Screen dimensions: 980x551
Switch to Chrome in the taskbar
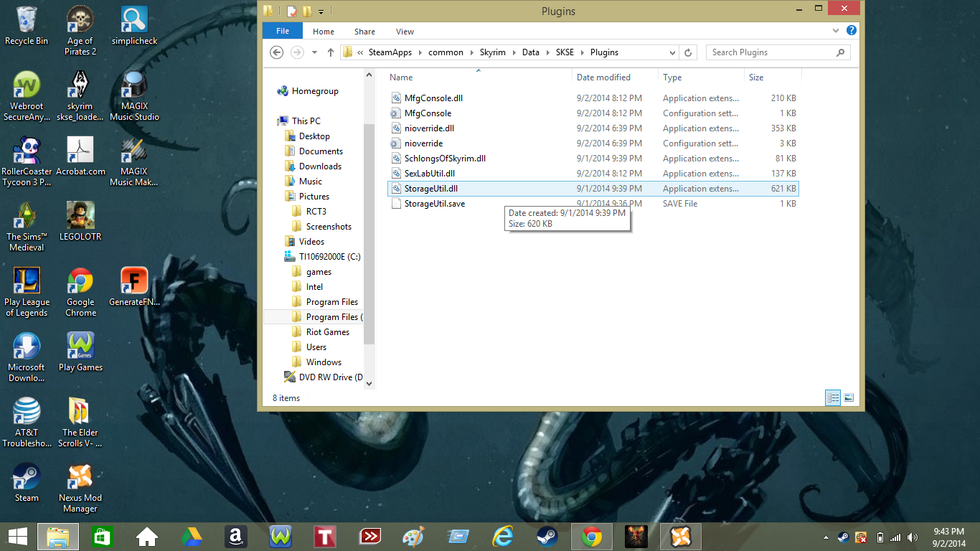click(x=592, y=536)
